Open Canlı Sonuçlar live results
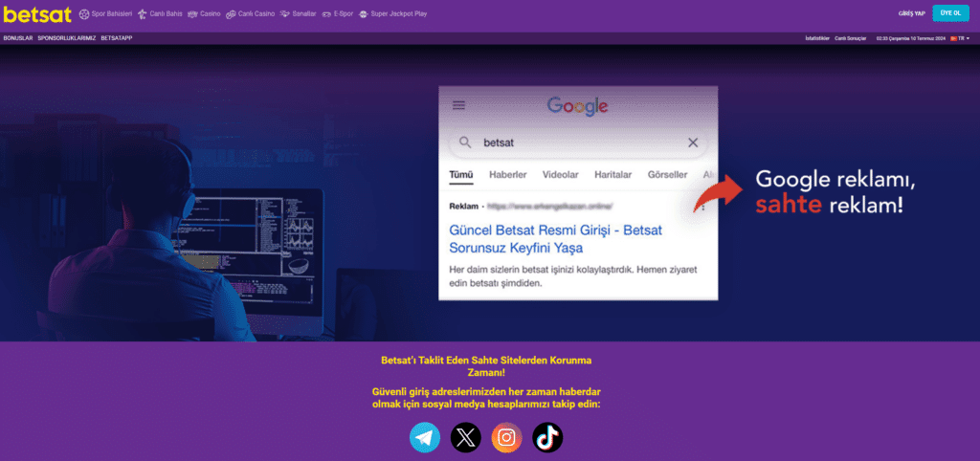This screenshot has width=980, height=461. pyautogui.click(x=850, y=38)
